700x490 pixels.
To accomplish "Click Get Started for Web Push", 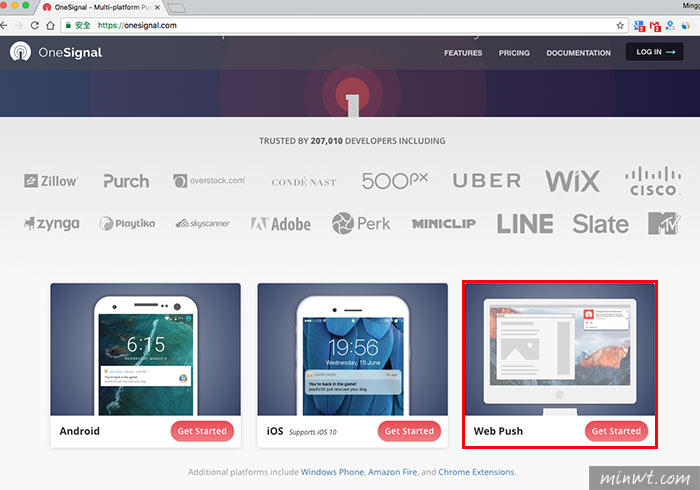I will click(x=616, y=431).
